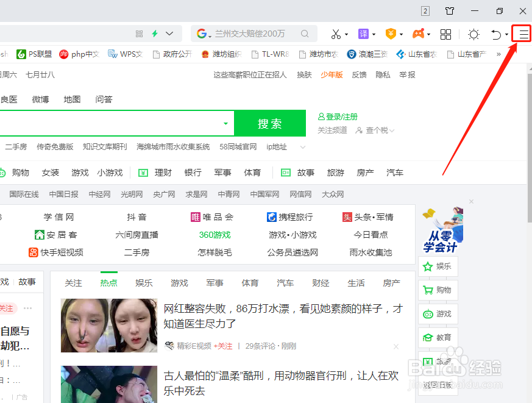Open the 登录/注册 link
Viewport: 532px width, 403px height.
coord(339,116)
